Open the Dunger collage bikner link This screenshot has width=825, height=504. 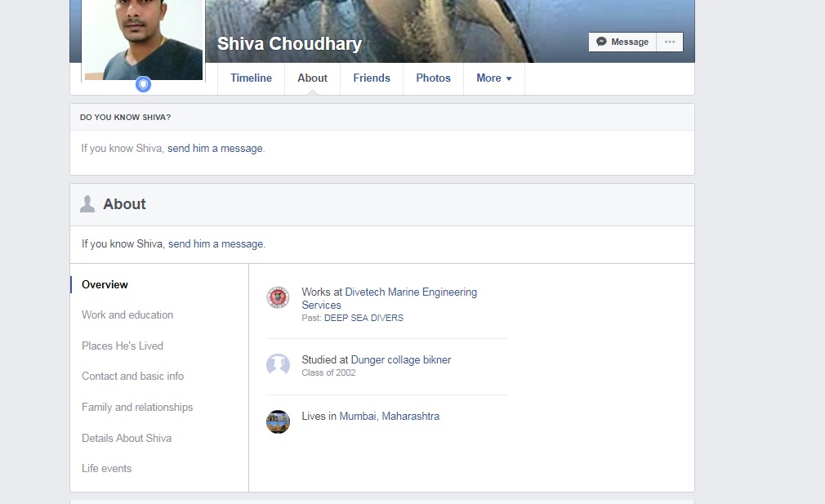(401, 360)
